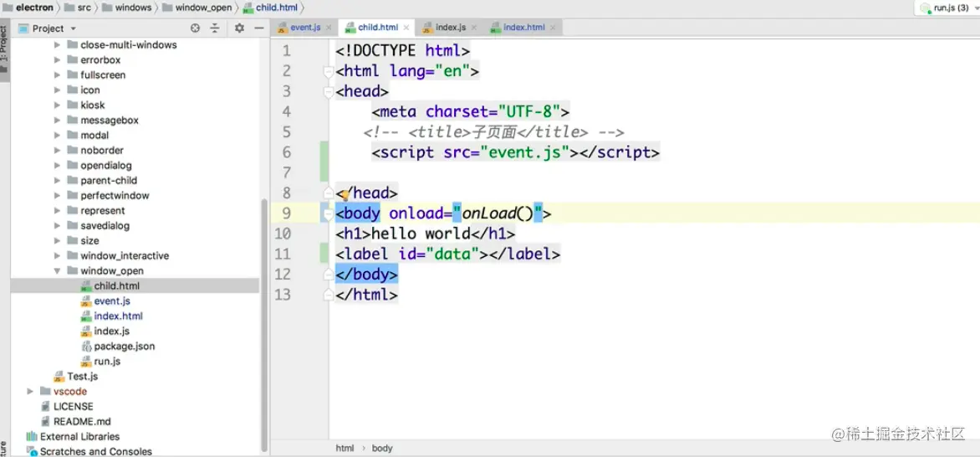980x457 pixels.
Task: Click the fold marker on line 13
Action: 328,295
